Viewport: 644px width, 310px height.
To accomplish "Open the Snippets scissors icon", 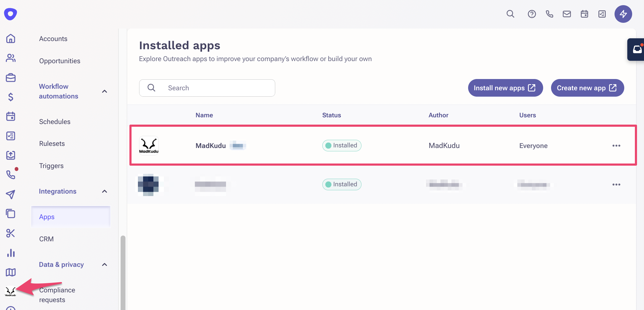I will click(11, 233).
